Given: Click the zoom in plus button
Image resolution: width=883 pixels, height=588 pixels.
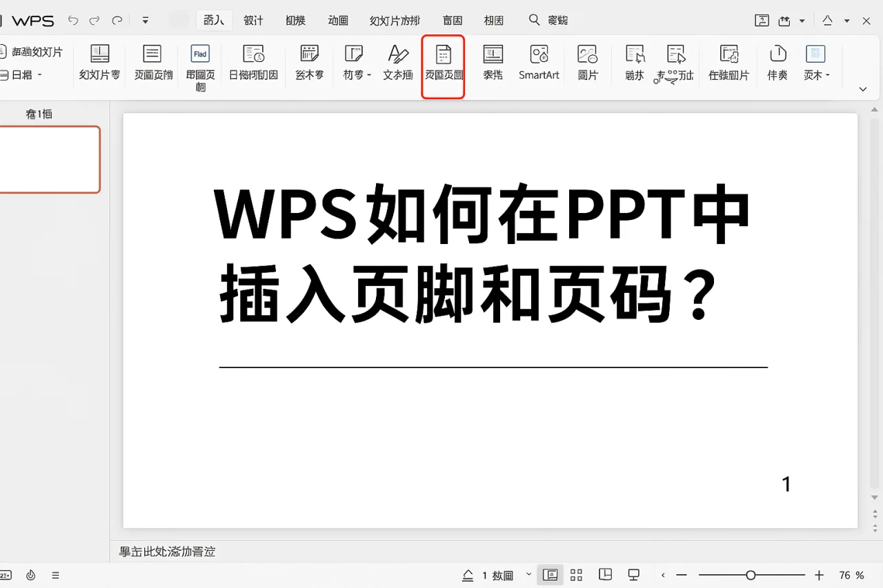Looking at the screenshot, I should coord(818,574).
